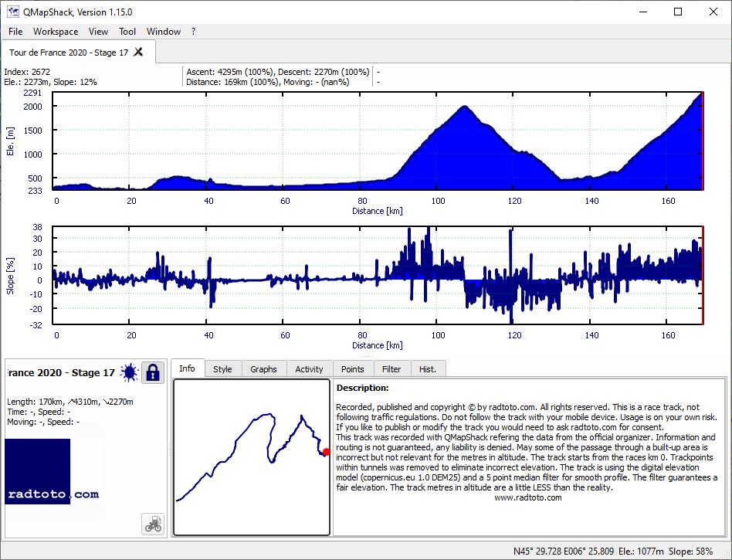Viewport: 732px width, 560px height.
Task: Click the QMapShack application icon in title bar
Action: click(12, 12)
